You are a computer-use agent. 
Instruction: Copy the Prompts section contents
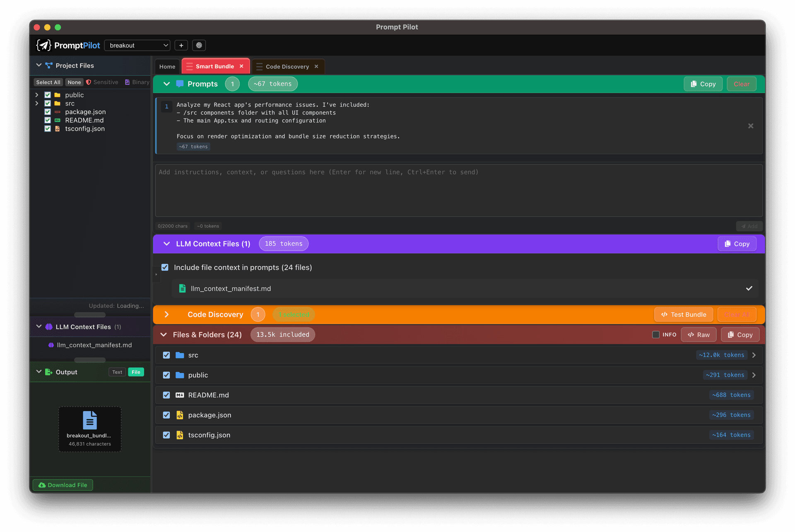coord(703,84)
